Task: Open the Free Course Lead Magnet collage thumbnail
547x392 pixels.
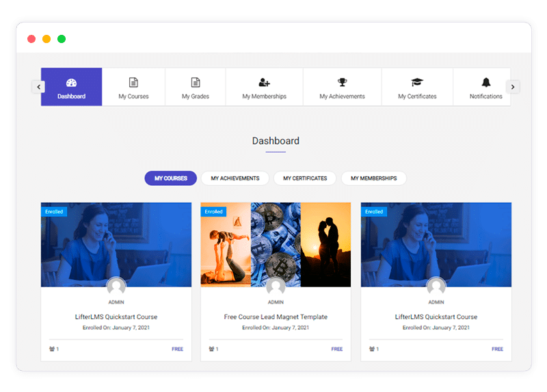Action: tap(276, 244)
